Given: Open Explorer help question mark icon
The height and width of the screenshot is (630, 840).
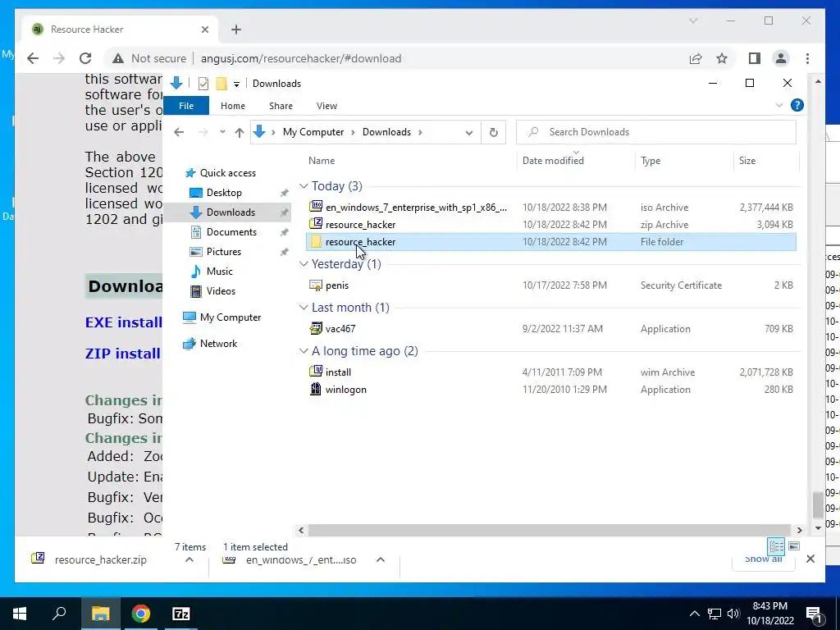Looking at the screenshot, I should tap(797, 106).
